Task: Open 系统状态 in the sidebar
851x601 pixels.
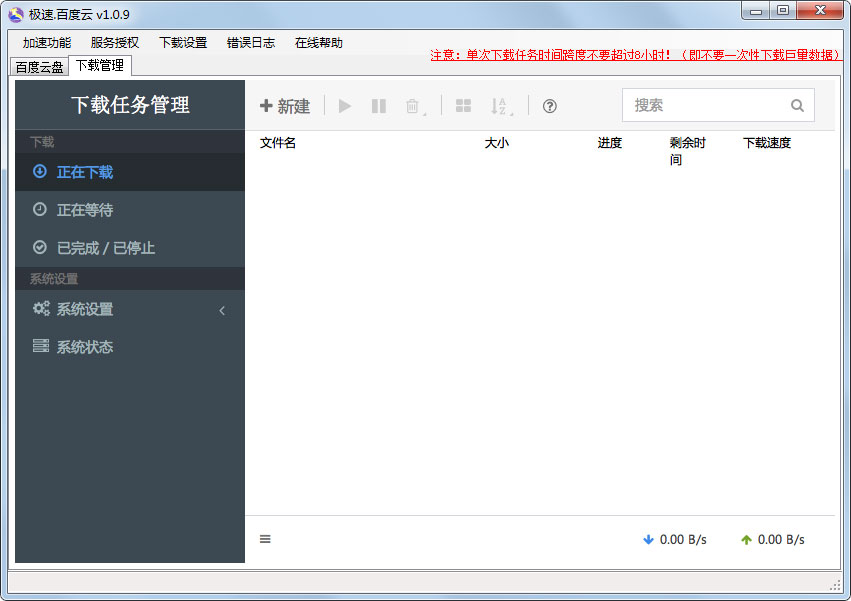Action: pyautogui.click(x=85, y=347)
